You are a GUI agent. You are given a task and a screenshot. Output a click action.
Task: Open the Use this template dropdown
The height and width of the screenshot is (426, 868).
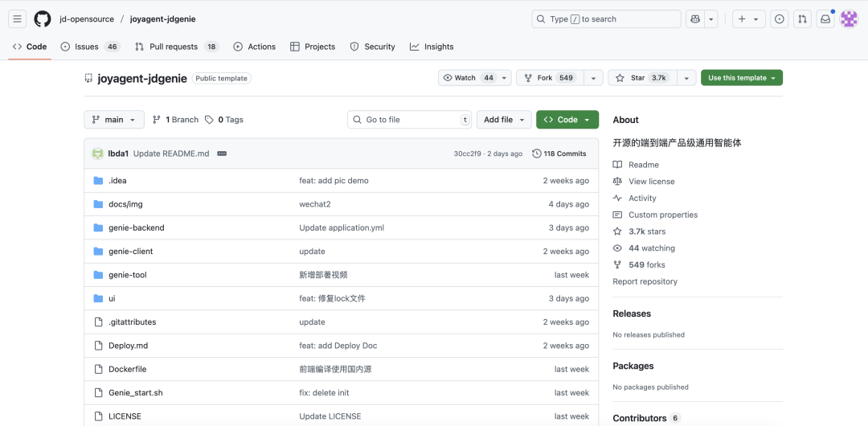click(x=742, y=77)
